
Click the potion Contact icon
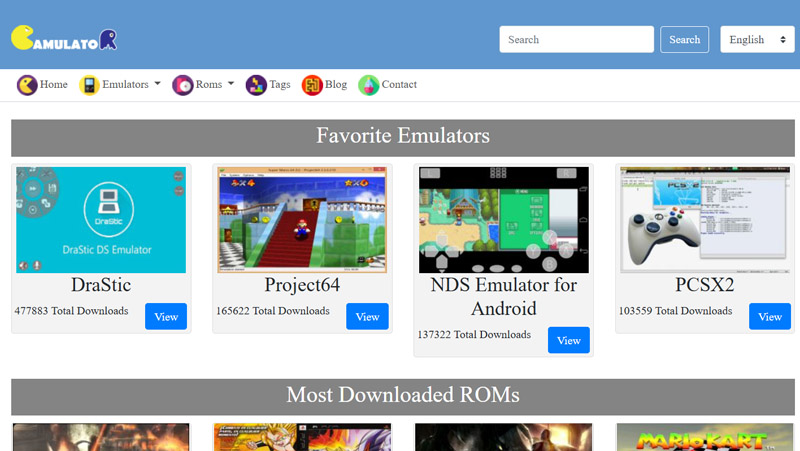coord(368,85)
